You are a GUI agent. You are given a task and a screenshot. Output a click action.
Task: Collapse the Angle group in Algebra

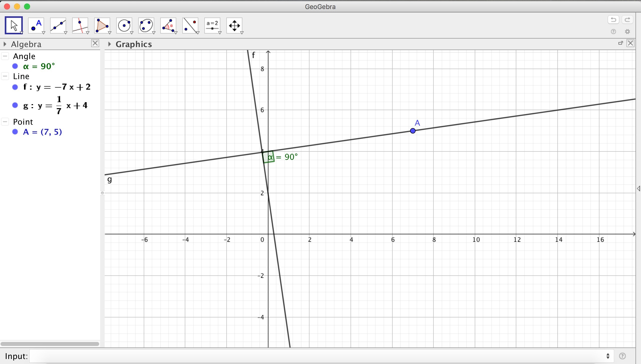pos(5,56)
